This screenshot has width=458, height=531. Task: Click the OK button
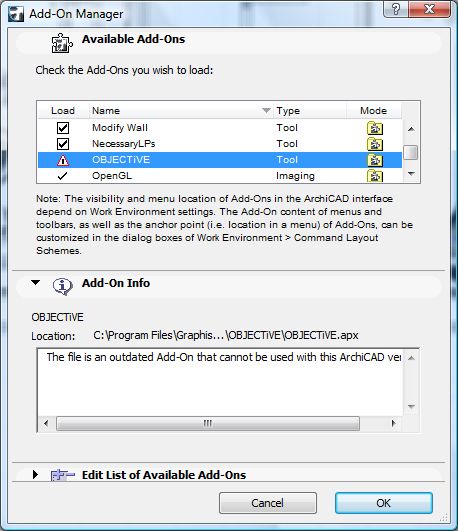[x=383, y=503]
